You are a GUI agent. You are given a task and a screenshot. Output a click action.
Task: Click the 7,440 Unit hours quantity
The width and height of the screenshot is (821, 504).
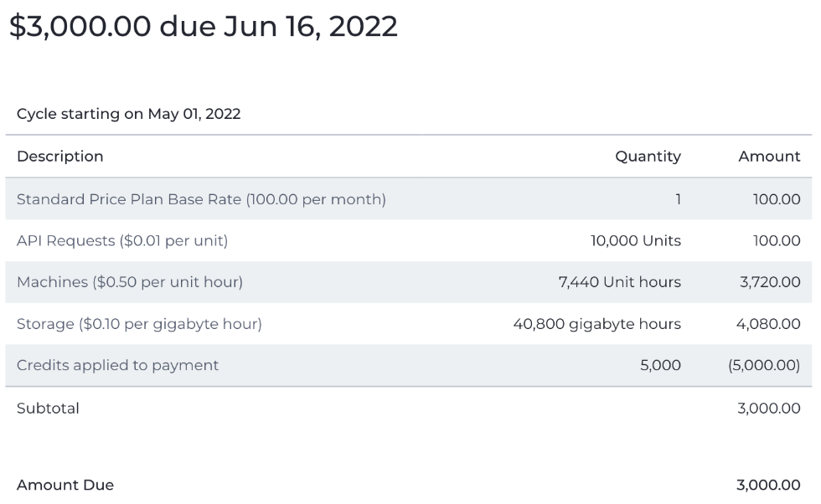pos(619,282)
